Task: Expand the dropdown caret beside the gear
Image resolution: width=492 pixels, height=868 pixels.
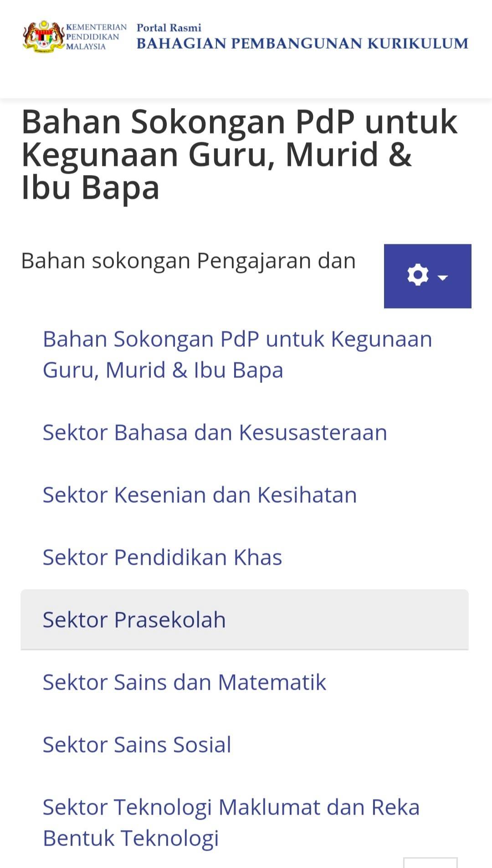Action: [443, 277]
